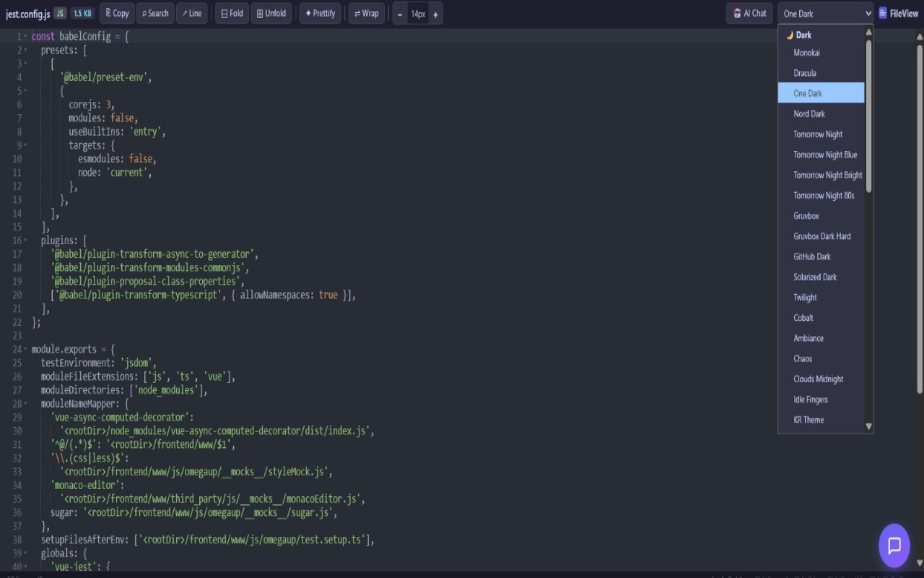Select Tomorrow Night Bright theme
The width and height of the screenshot is (924, 578).
(x=821, y=175)
